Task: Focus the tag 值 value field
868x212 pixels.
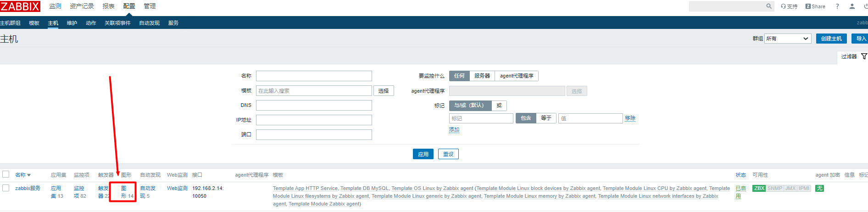Action: 590,118
